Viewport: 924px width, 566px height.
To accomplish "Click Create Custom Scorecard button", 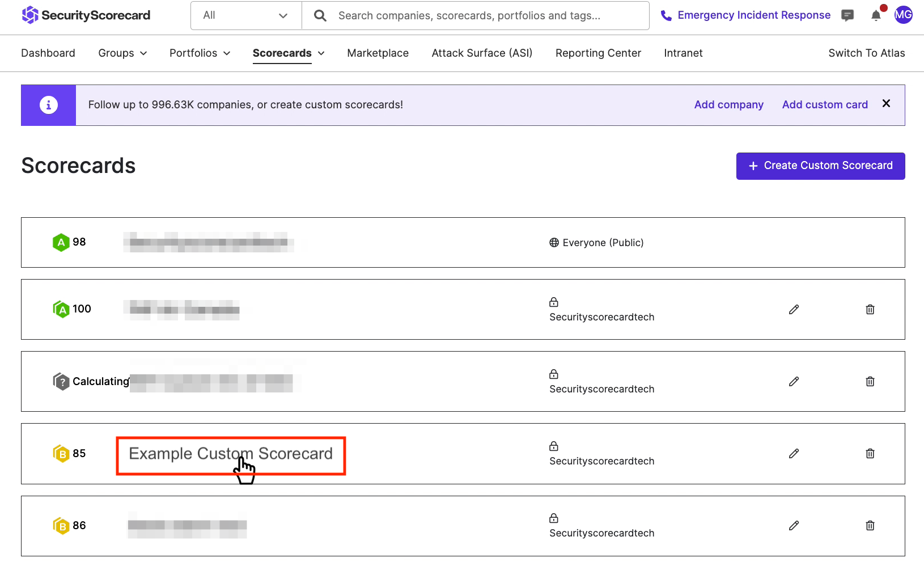I will (x=820, y=166).
